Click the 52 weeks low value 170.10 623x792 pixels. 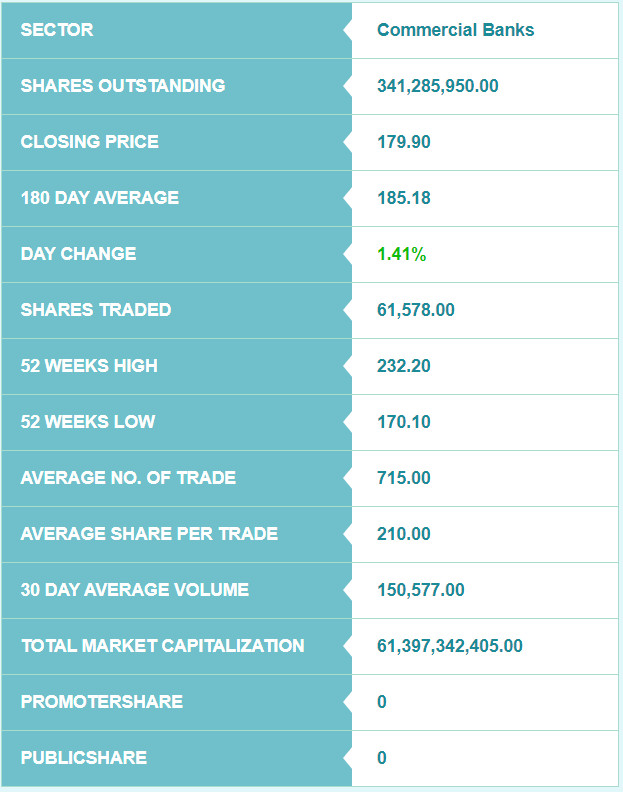(404, 422)
